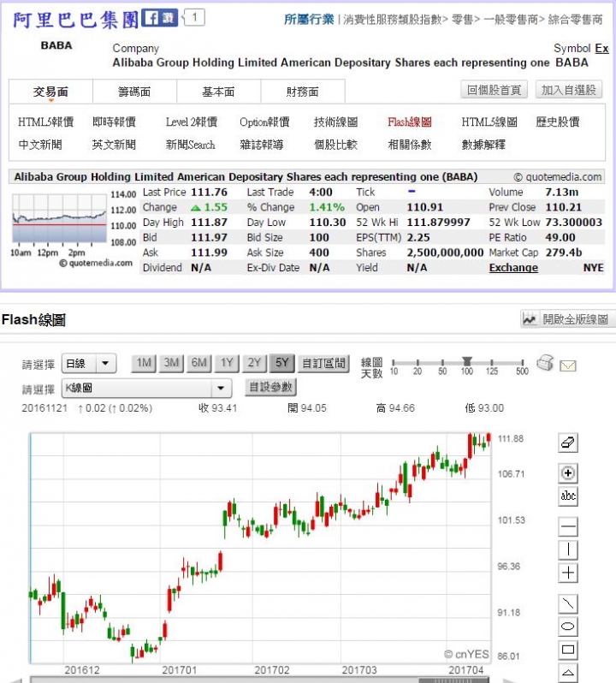Select the crosshair line tool
The image size is (616, 683).
[568, 573]
